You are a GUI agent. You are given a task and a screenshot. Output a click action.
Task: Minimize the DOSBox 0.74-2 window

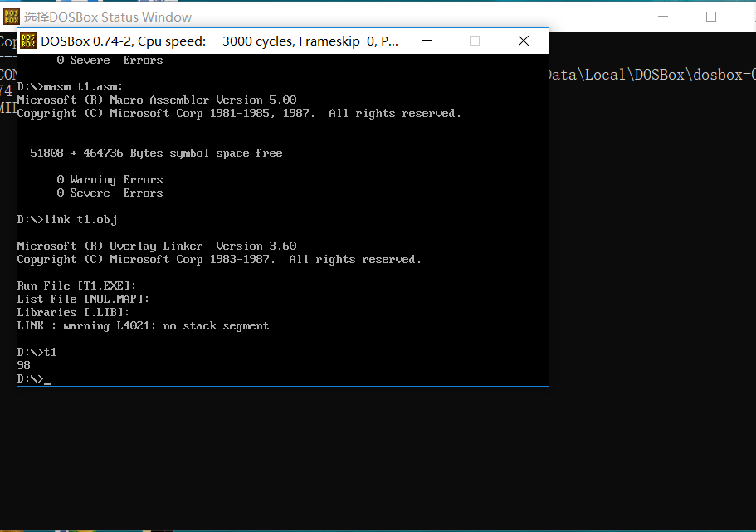click(x=427, y=41)
